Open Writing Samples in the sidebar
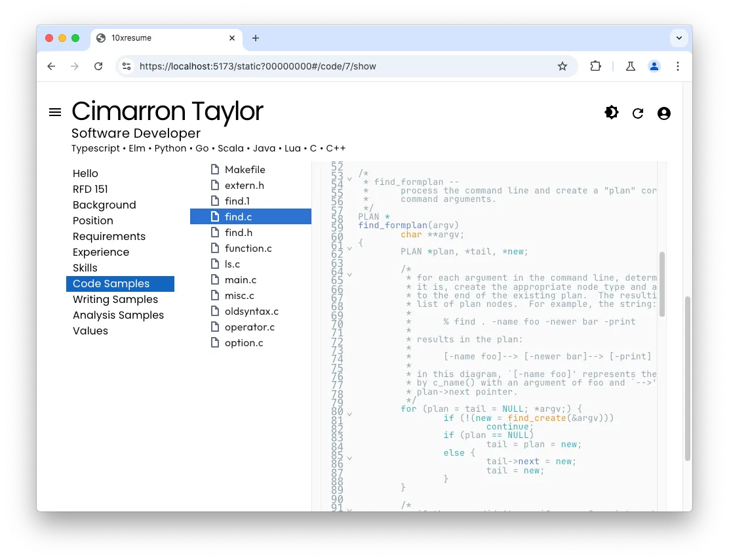This screenshot has height=560, width=729. (115, 299)
